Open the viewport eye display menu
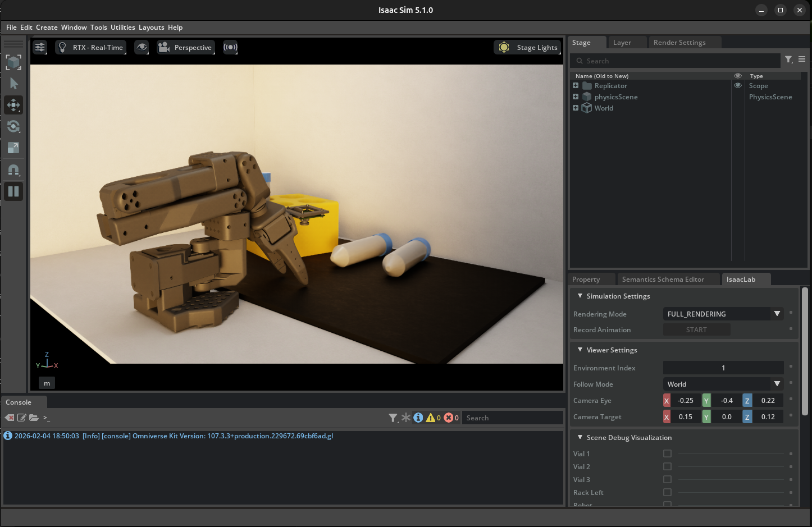Image resolution: width=812 pixels, height=527 pixels. click(142, 48)
